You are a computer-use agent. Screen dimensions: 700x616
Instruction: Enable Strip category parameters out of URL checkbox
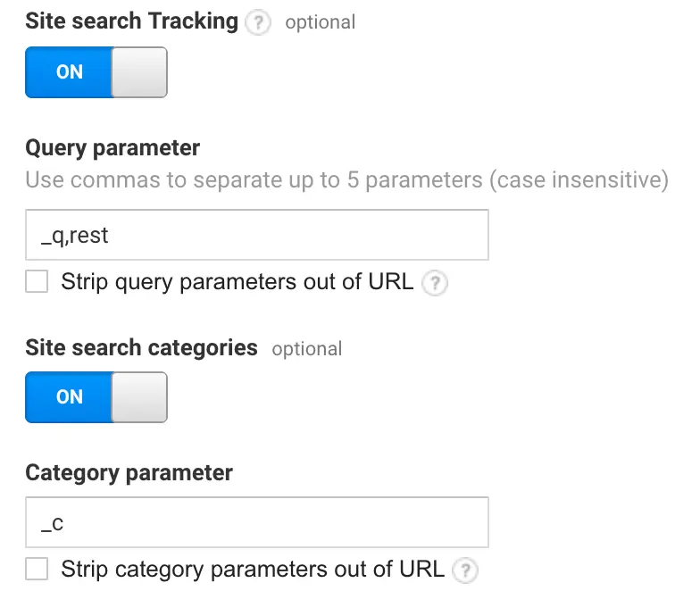pyautogui.click(x=37, y=569)
